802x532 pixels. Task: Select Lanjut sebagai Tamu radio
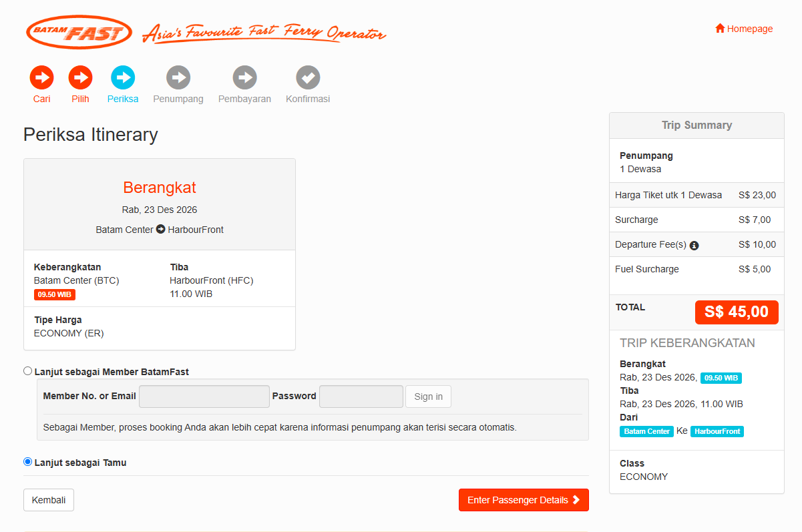click(27, 462)
